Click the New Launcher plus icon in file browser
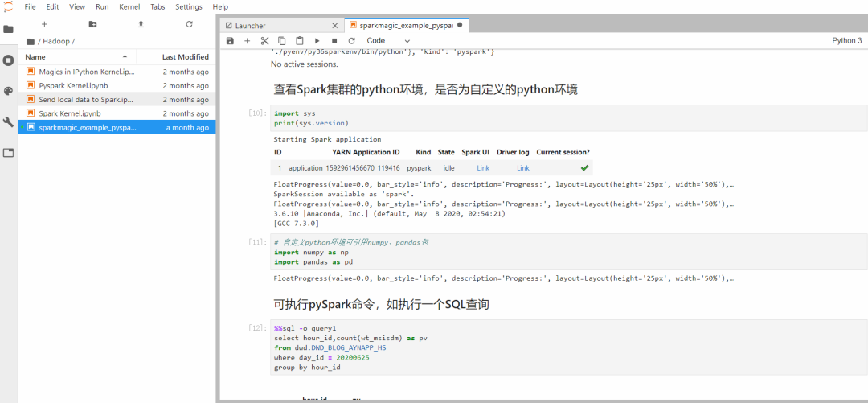This screenshot has height=403, width=868. pos(45,24)
